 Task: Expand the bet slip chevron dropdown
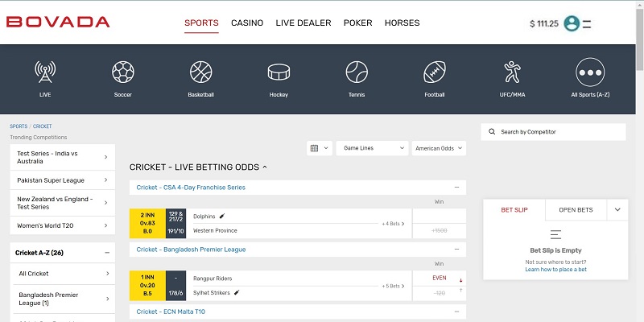617,210
